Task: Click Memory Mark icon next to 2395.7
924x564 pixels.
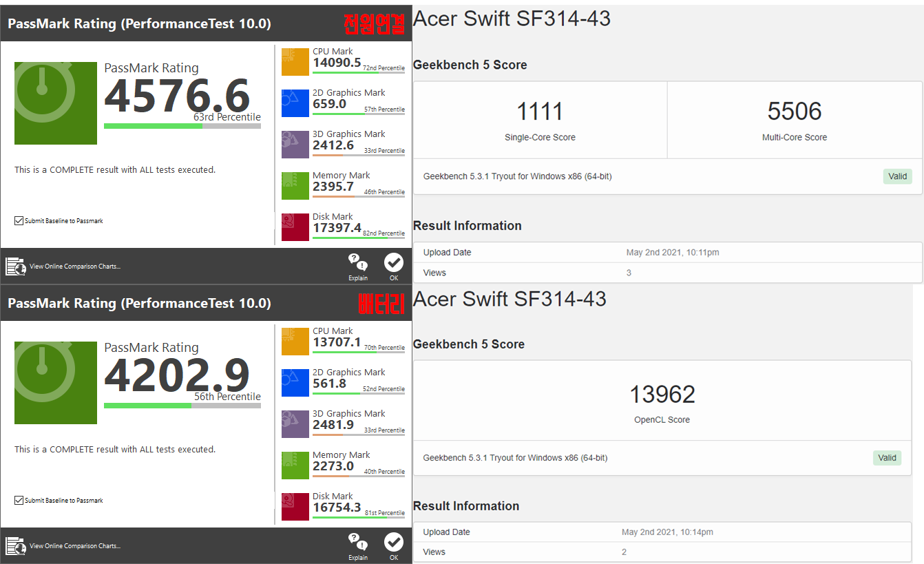Action: (295, 186)
